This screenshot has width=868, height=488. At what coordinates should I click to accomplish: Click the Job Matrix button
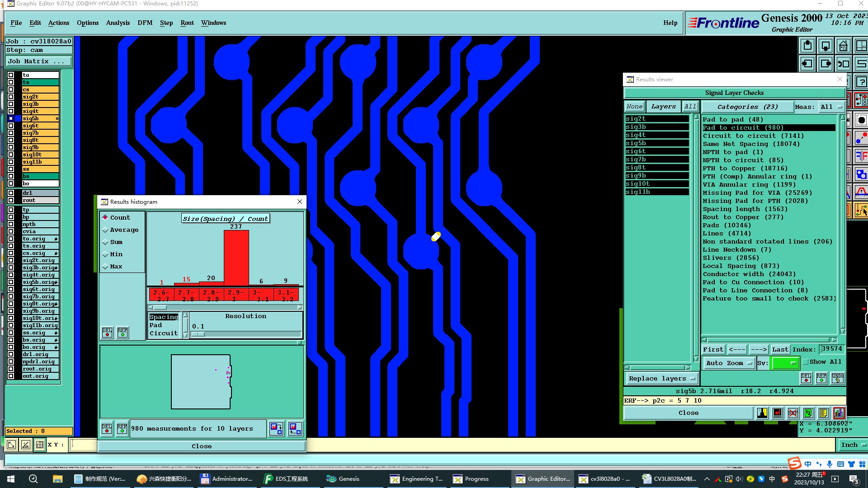(x=38, y=61)
